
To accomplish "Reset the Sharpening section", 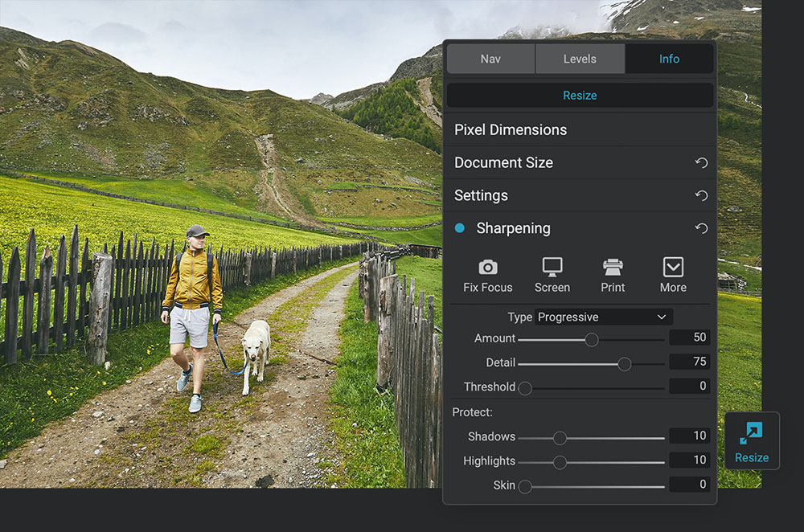I will tap(701, 229).
